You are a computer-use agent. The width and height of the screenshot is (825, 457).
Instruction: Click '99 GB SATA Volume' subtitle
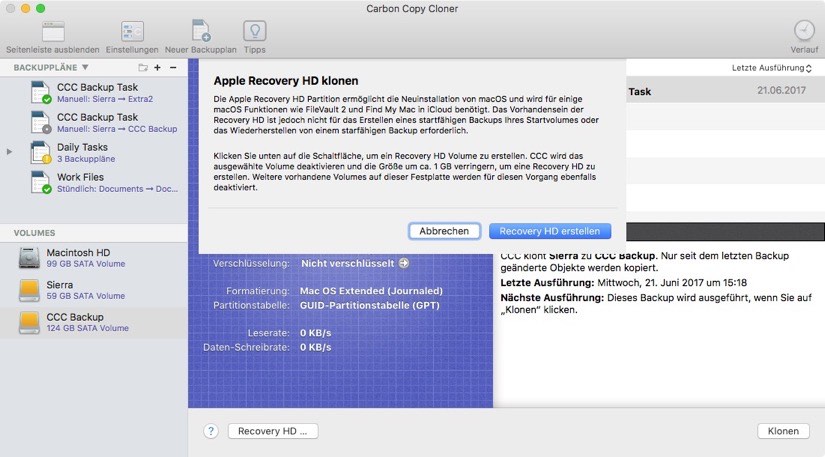(x=86, y=264)
